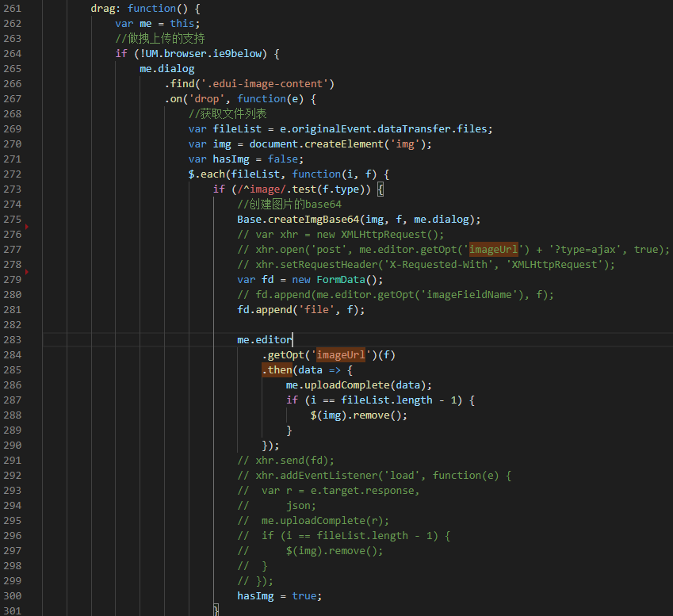The width and height of the screenshot is (673, 616).
Task: Click 'fileList.length' on line 287
Action: [386, 400]
